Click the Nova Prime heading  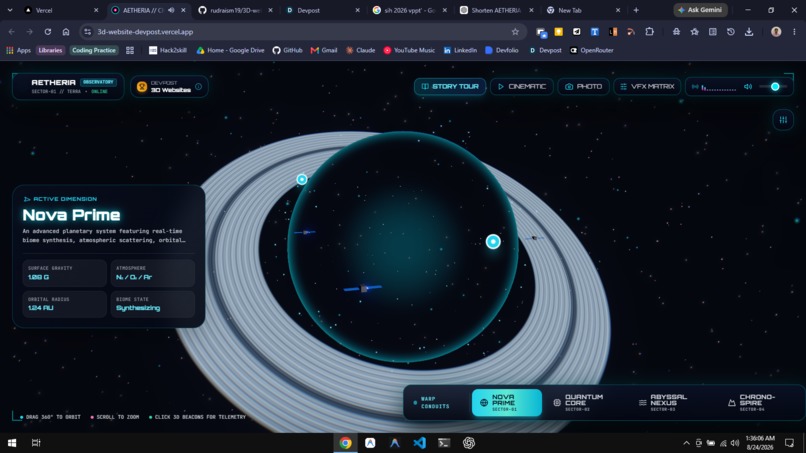[71, 215]
